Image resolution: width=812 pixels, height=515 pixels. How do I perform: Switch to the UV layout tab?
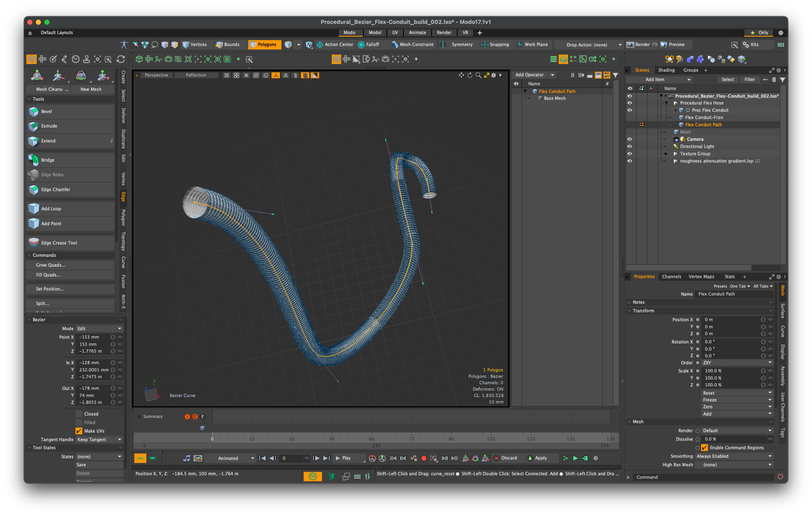(x=395, y=32)
